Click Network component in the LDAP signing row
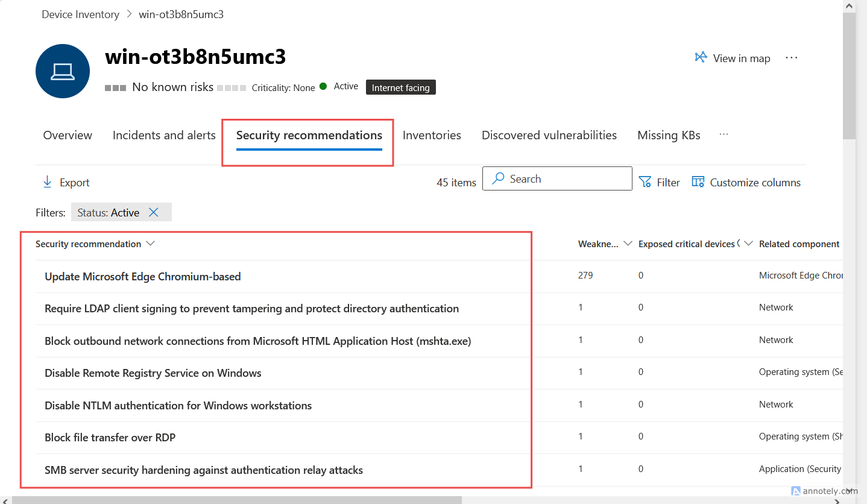 point(776,307)
